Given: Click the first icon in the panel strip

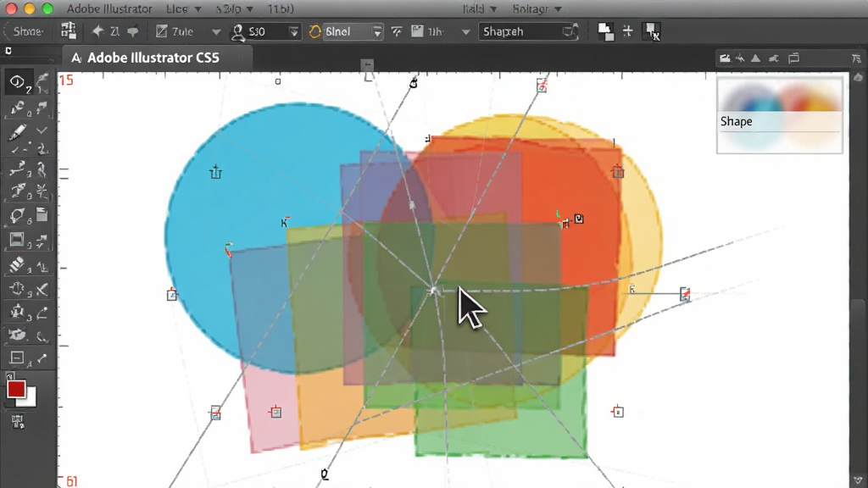Looking at the screenshot, I should (x=725, y=58).
